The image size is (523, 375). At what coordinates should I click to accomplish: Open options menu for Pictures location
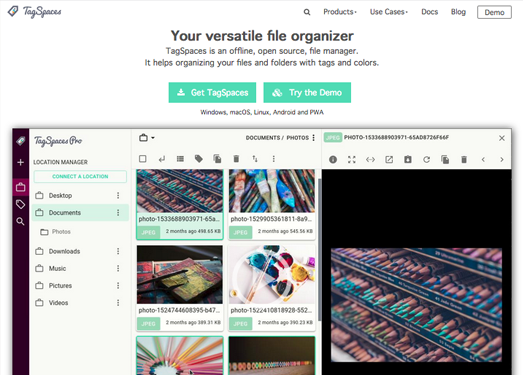[118, 286]
